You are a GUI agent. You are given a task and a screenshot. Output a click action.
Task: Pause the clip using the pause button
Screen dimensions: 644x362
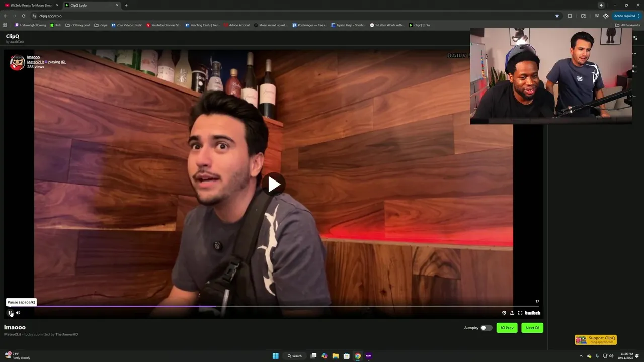point(10,313)
